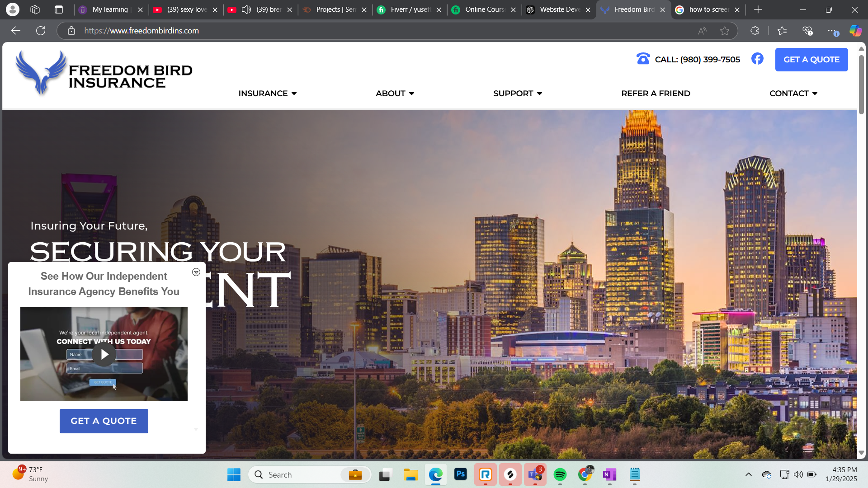Click the phone icon beside Call number
Screen dimensions: 868x488
643,59
